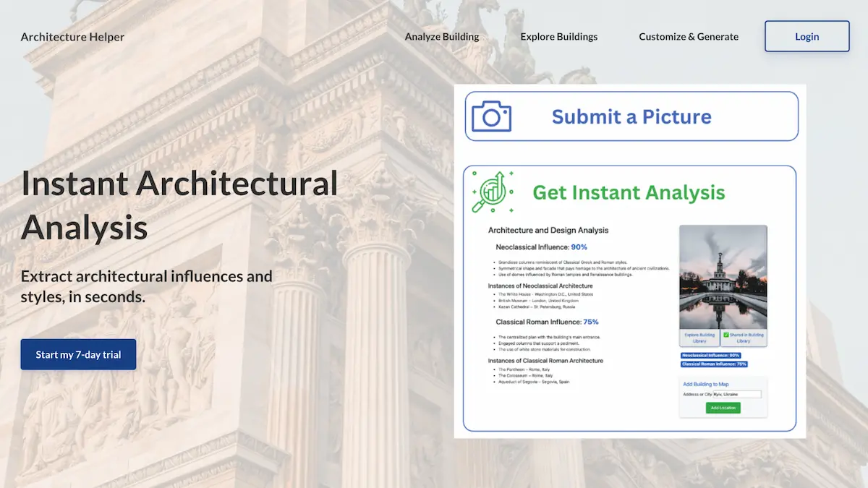The image size is (868, 488).
Task: Open Analyze Building from the navigation
Action: point(442,36)
